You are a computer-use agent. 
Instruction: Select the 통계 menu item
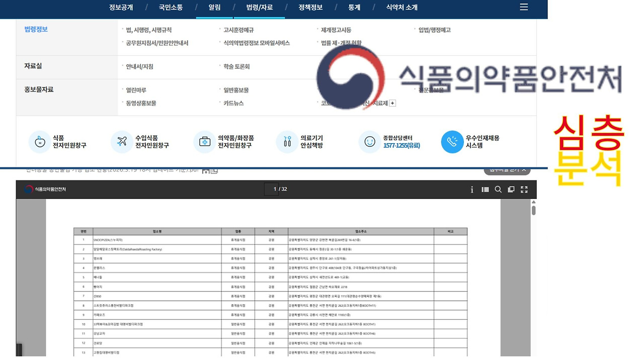point(355,7)
